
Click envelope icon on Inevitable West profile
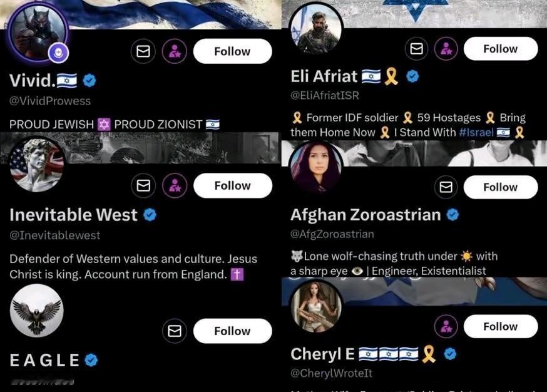[143, 185]
